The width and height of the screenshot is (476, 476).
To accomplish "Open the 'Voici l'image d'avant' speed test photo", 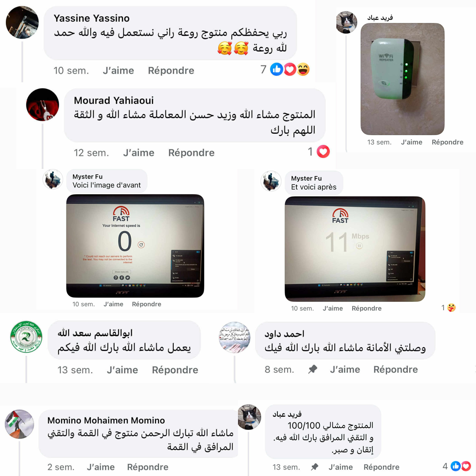I will 135,246.
